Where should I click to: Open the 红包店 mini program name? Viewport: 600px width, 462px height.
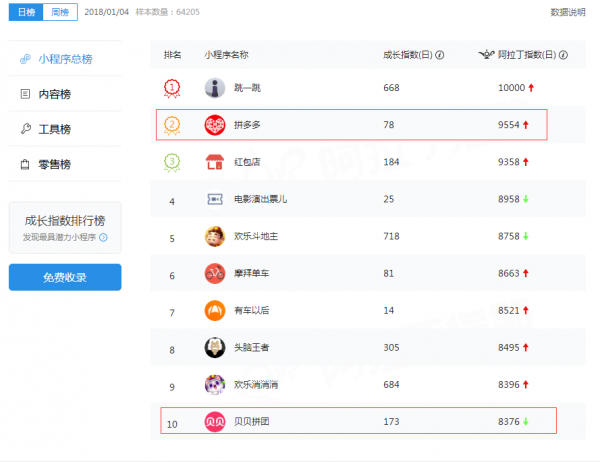pyautogui.click(x=247, y=162)
